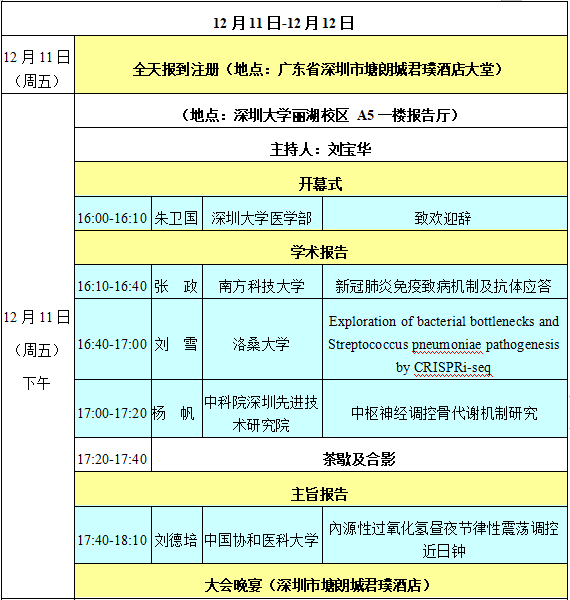This screenshot has height=600, width=570.
Task: Click the host line 主持人：刘宝华
Action: tap(321, 145)
